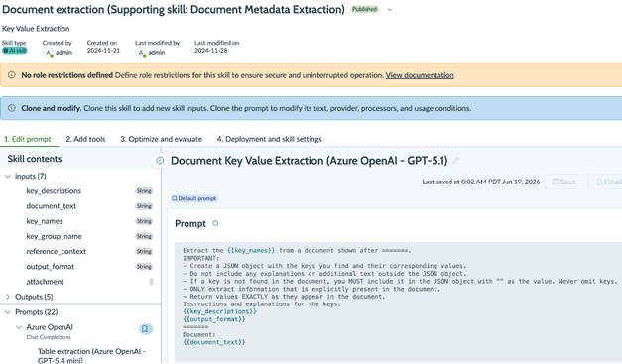
Task: Click the AI skill badge
Action: (x=14, y=51)
